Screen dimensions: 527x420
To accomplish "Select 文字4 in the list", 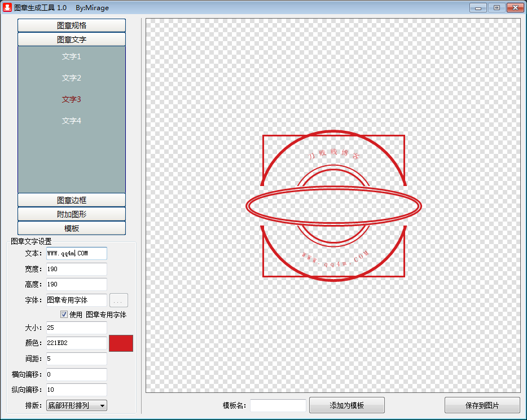I will pyautogui.click(x=71, y=121).
